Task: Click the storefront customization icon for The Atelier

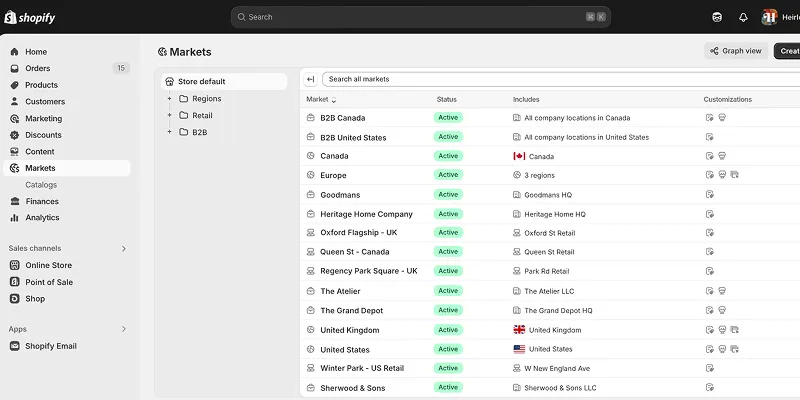Action: (x=722, y=291)
